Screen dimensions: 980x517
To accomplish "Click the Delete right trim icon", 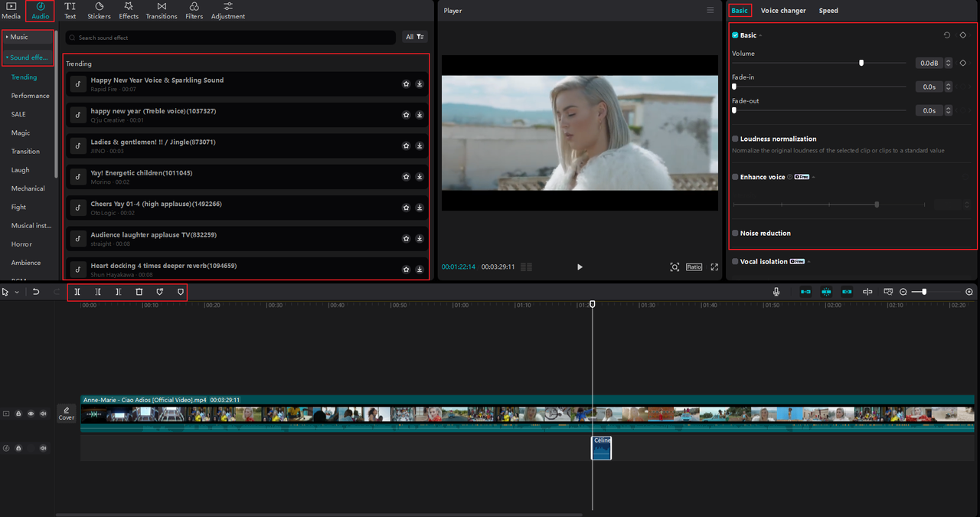I will point(118,292).
